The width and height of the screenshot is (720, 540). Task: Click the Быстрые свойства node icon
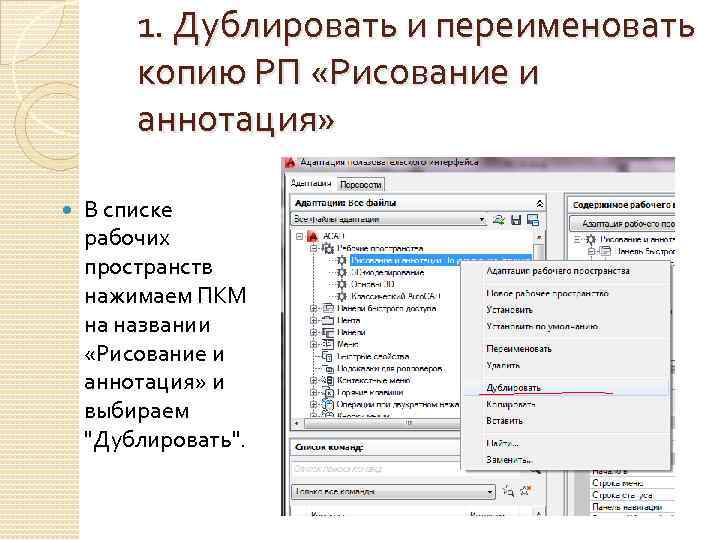coord(328,356)
